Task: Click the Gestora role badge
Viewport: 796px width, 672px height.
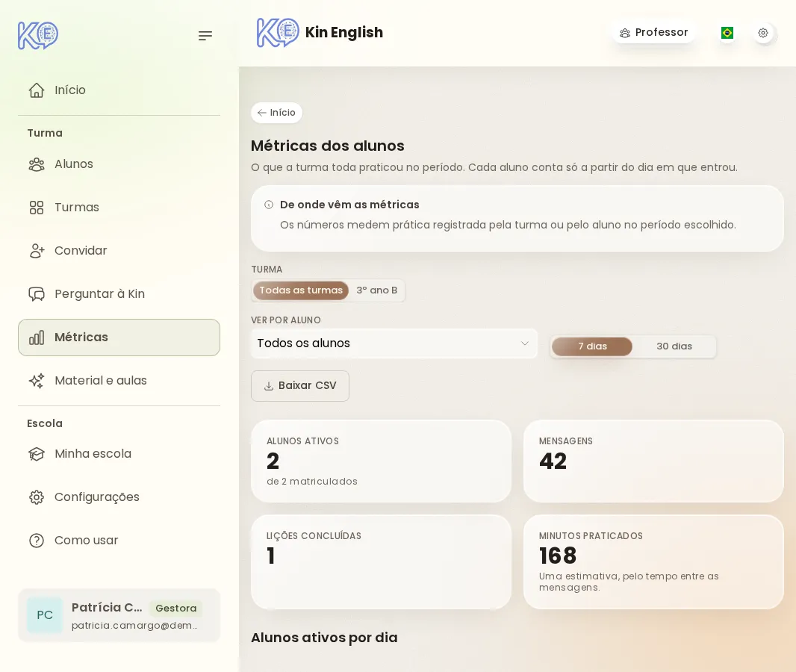Action: point(176,608)
